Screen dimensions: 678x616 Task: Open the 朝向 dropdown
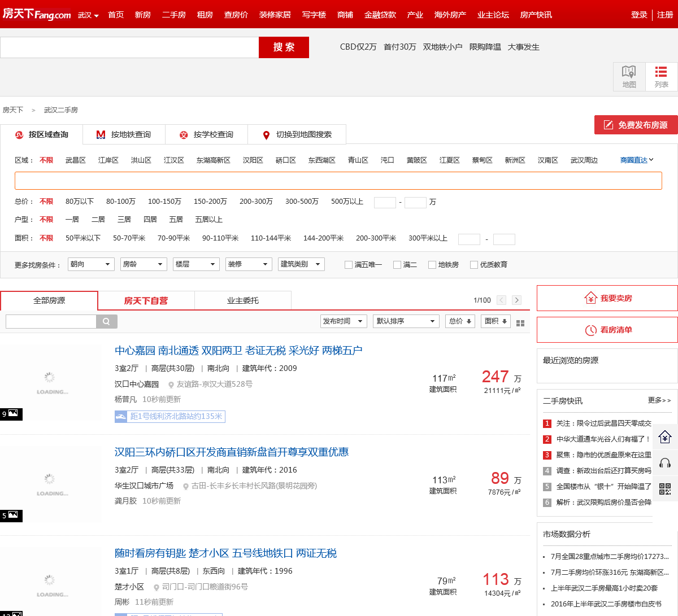pos(91,264)
